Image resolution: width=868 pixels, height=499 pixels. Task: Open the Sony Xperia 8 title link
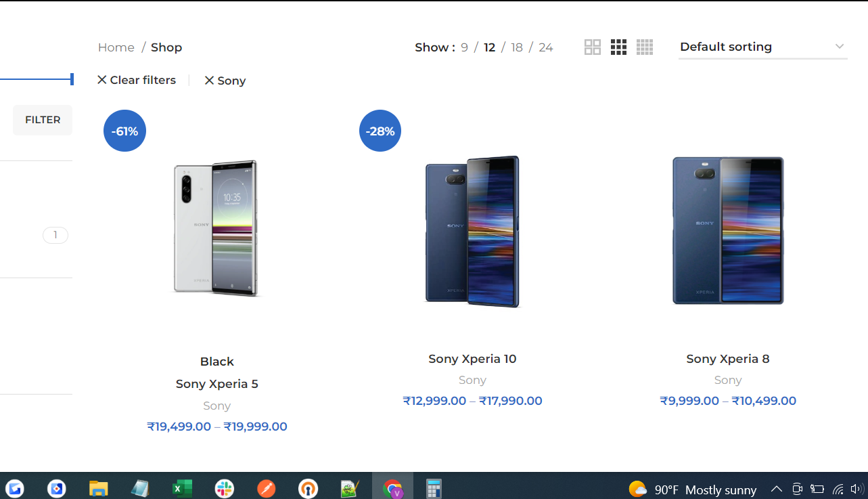728,359
